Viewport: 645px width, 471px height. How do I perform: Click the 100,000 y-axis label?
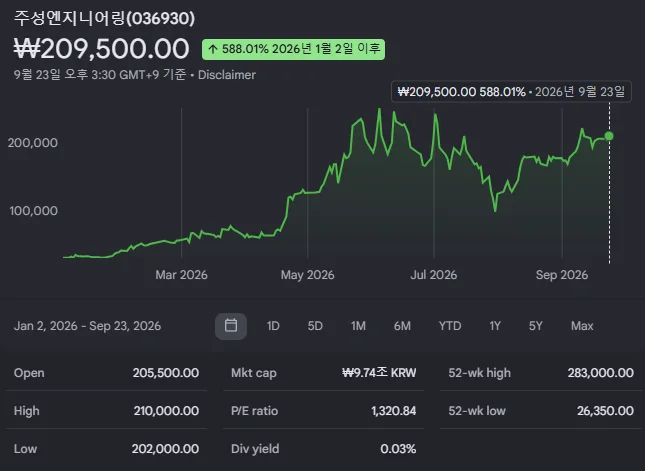point(33,211)
